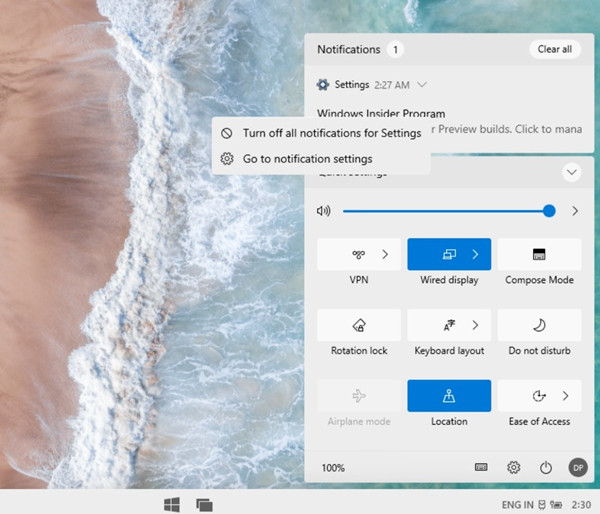Enable Rotation lock
Image resolution: width=600 pixels, height=514 pixels.
click(358, 325)
